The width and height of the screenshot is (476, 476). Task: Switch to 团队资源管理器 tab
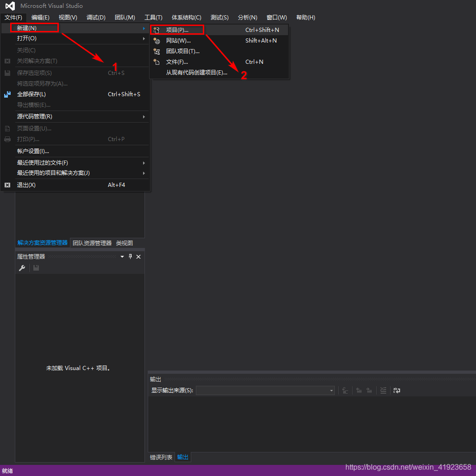(92, 243)
